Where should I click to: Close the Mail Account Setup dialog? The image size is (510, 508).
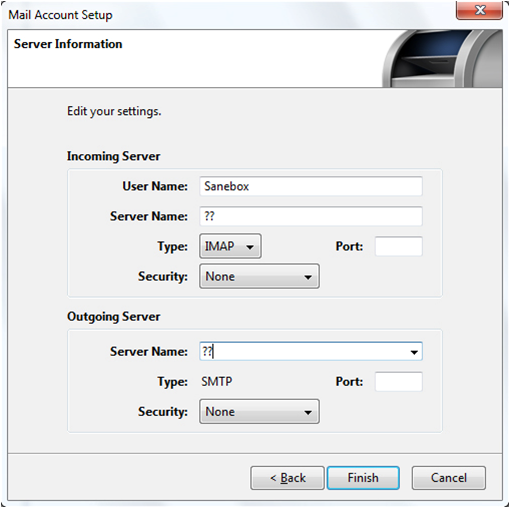click(x=479, y=10)
